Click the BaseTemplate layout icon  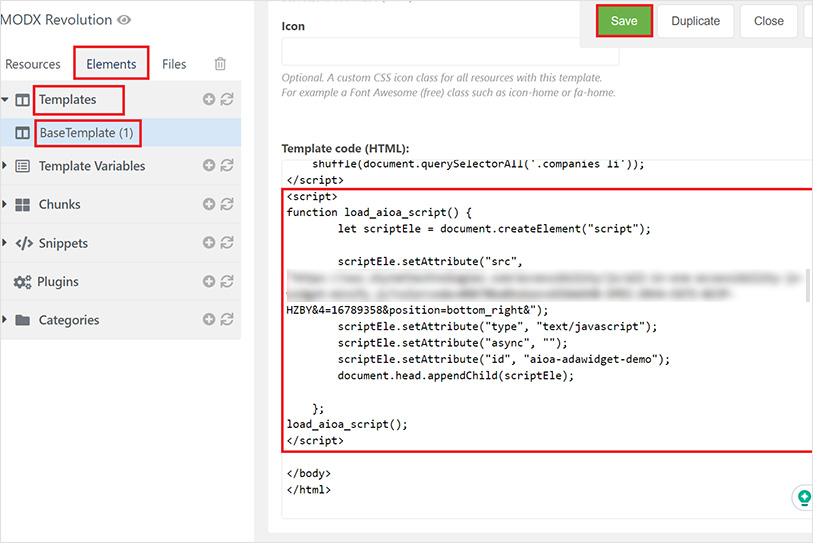pyautogui.click(x=22, y=133)
